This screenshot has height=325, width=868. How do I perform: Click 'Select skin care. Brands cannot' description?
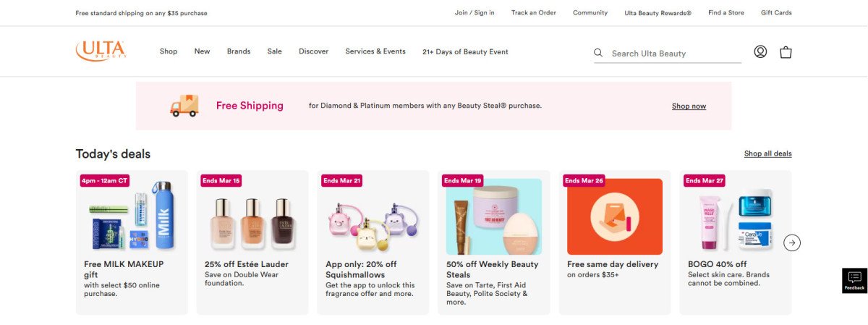click(x=729, y=279)
